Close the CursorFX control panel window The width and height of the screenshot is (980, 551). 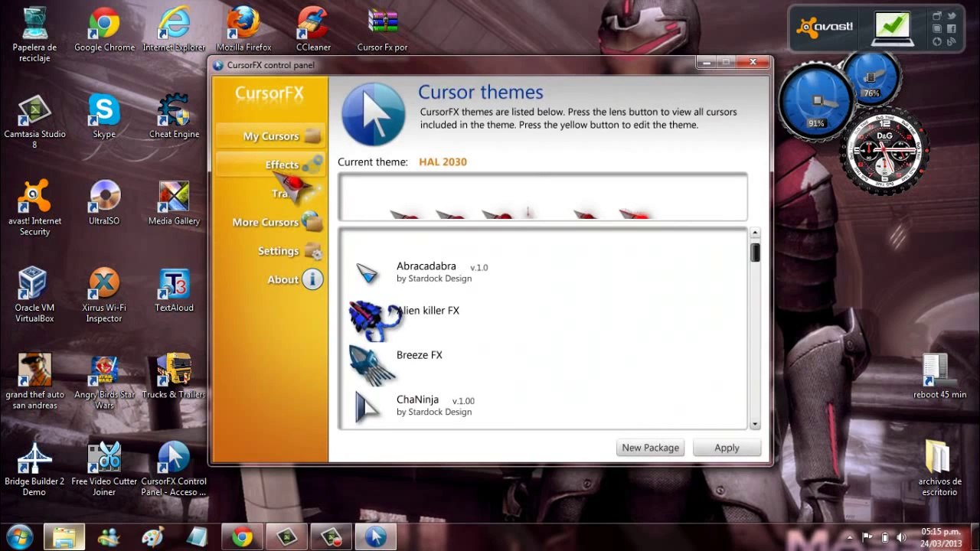753,62
